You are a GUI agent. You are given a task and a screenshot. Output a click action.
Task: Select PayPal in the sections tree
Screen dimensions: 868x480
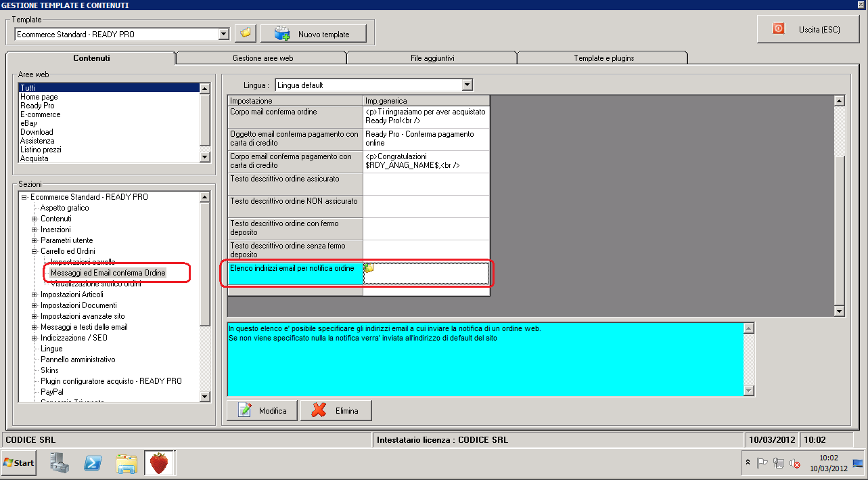[x=52, y=392]
